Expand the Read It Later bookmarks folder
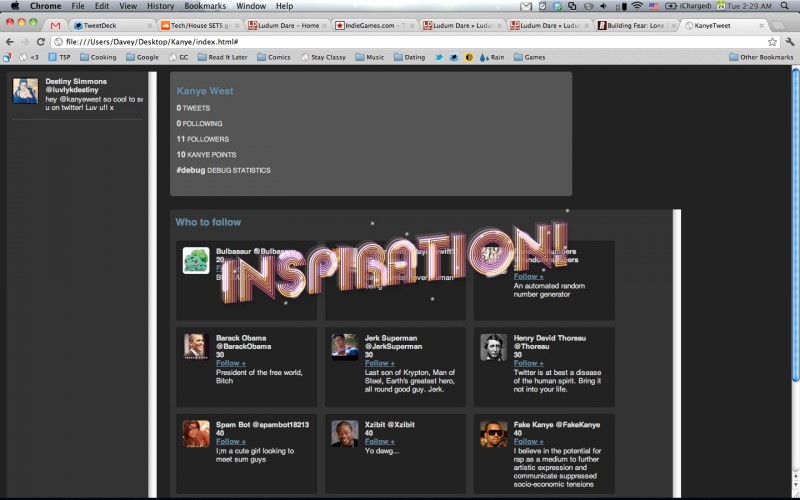 coord(222,57)
